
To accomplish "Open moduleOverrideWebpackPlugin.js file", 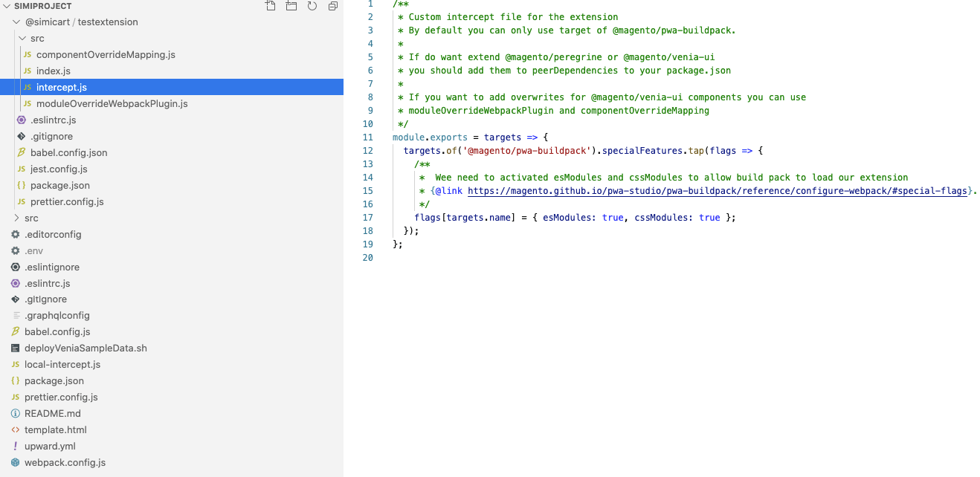I will [112, 103].
